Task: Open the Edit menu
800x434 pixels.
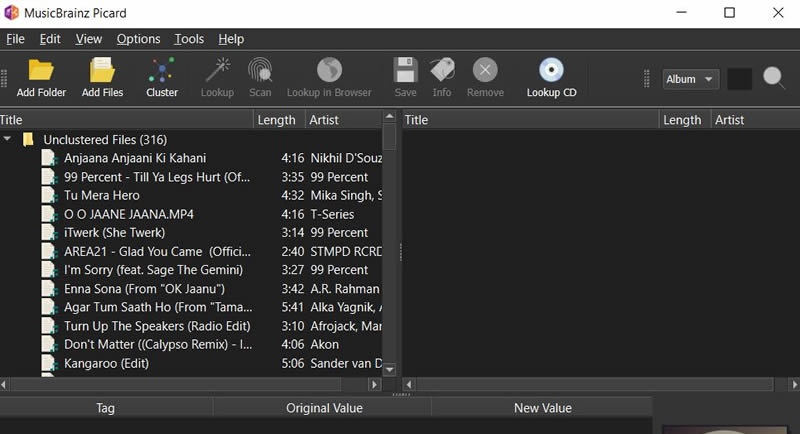Action: coord(50,39)
